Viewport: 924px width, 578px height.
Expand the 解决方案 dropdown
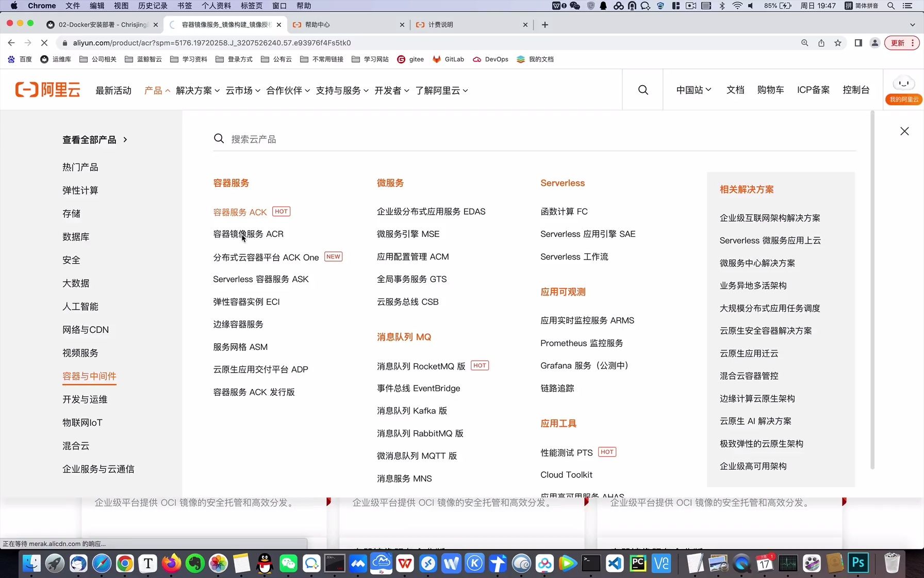(197, 90)
